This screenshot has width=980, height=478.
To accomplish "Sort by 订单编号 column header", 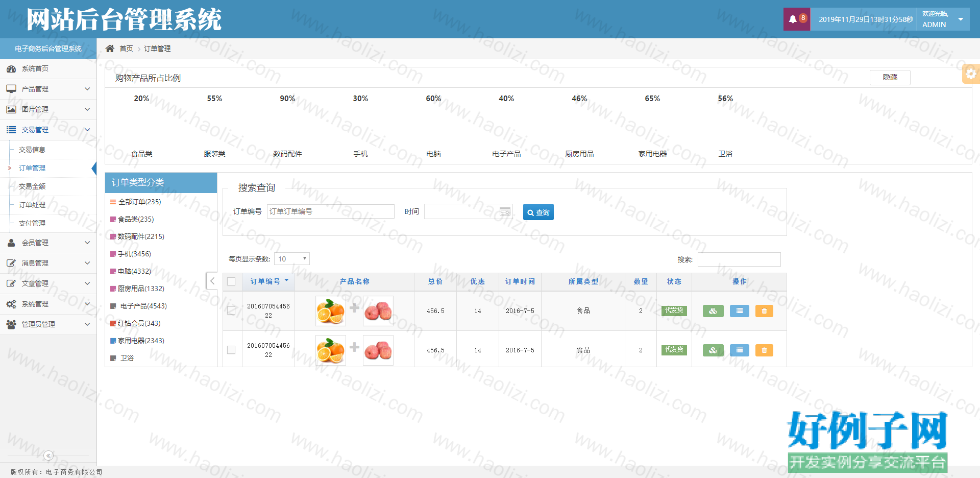I will [269, 282].
